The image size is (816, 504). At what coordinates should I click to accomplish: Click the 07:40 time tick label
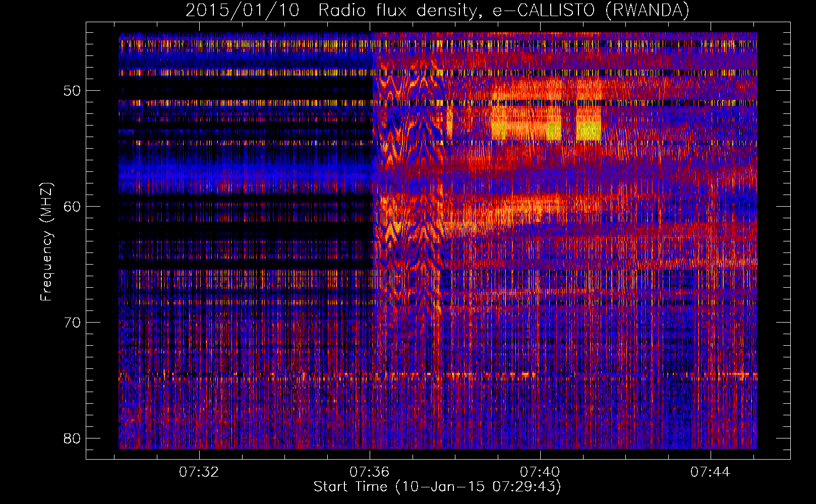coord(540,472)
